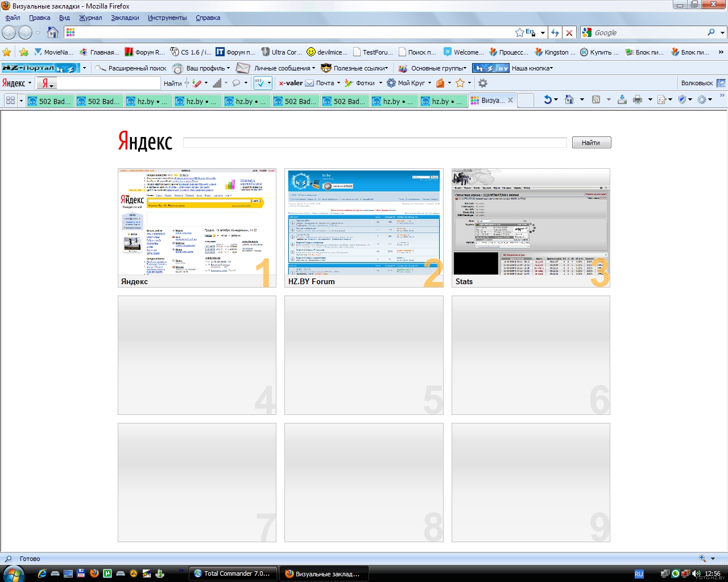Click the zoom magnifier in the status bar
The image size is (728, 582).
tap(702, 558)
